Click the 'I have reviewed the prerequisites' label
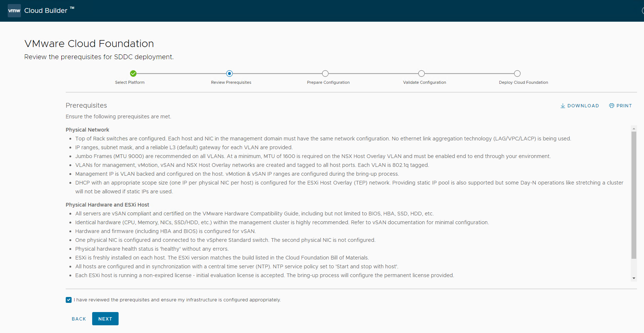This screenshot has height=333, width=644. [177, 300]
